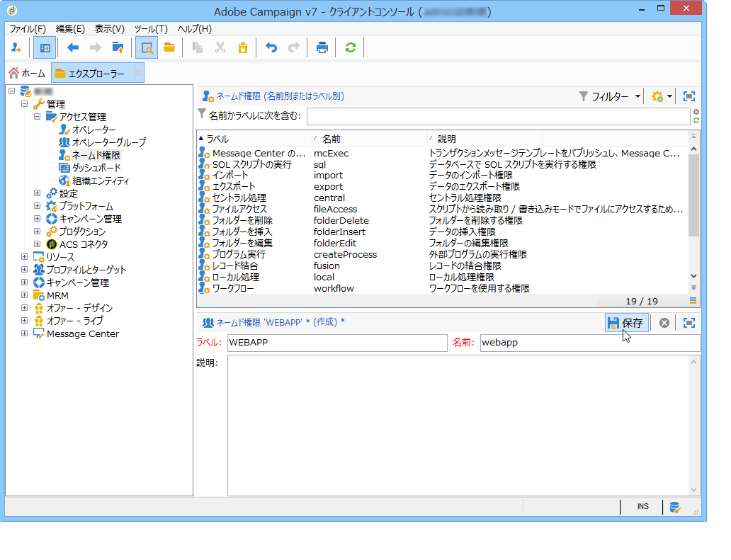
Task: Open the ファイル(F) menu
Action: pos(28,29)
